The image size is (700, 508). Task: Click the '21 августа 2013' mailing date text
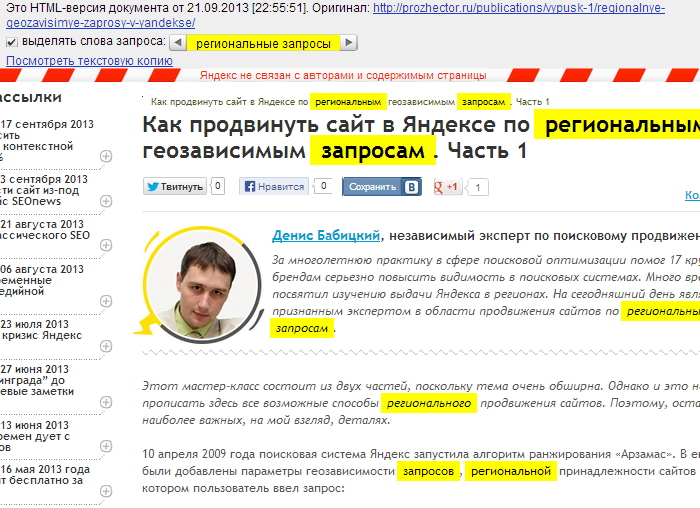pyautogui.click(x=42, y=224)
